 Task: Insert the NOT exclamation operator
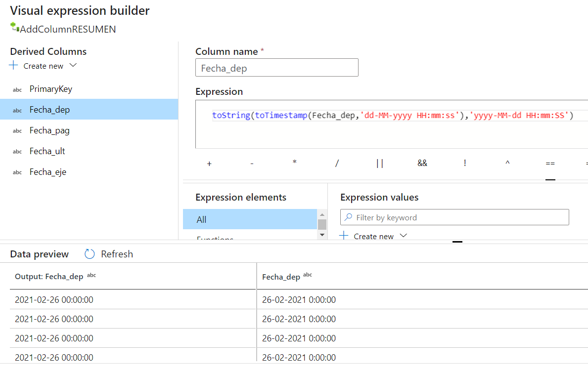click(465, 164)
